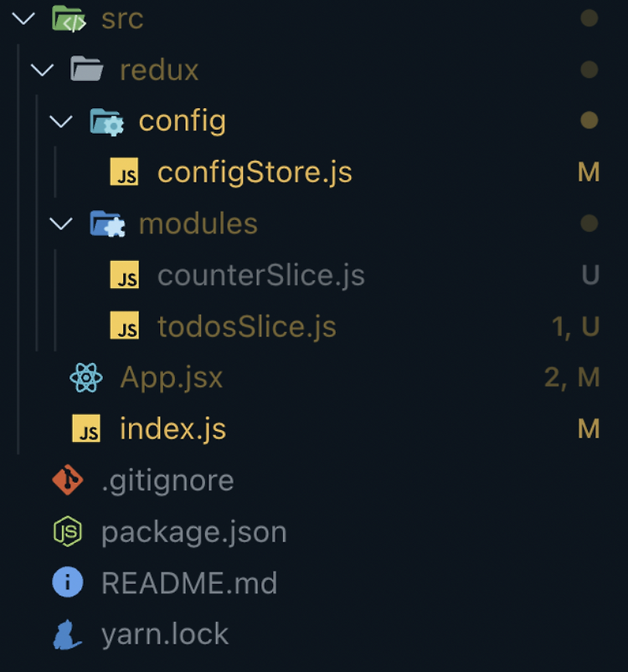The height and width of the screenshot is (672, 628).
Task: Click the modified dot next to redux
Action: pos(589,70)
